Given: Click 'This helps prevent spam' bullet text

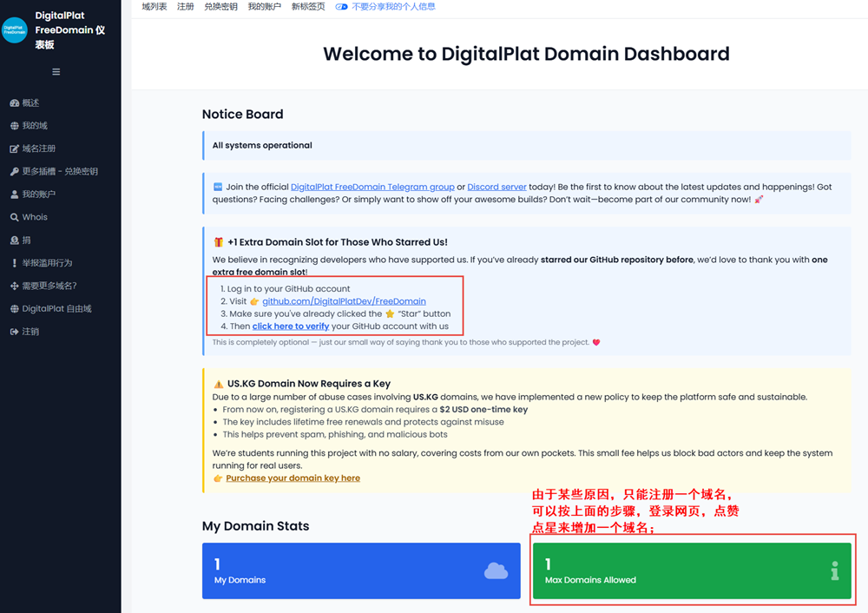Looking at the screenshot, I should [335, 434].
